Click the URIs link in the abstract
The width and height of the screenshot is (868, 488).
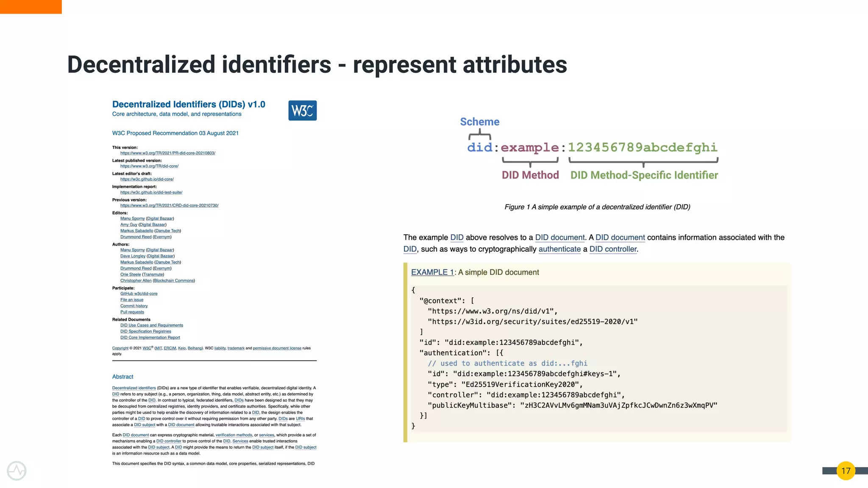300,419
